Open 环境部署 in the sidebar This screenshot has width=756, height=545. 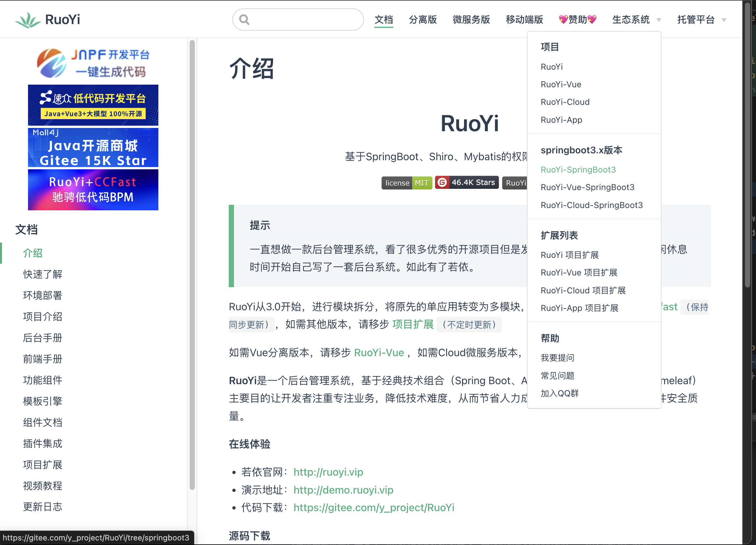click(x=43, y=296)
